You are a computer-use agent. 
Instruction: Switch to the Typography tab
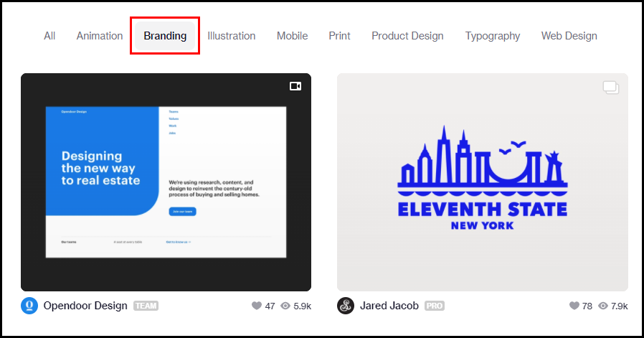493,36
